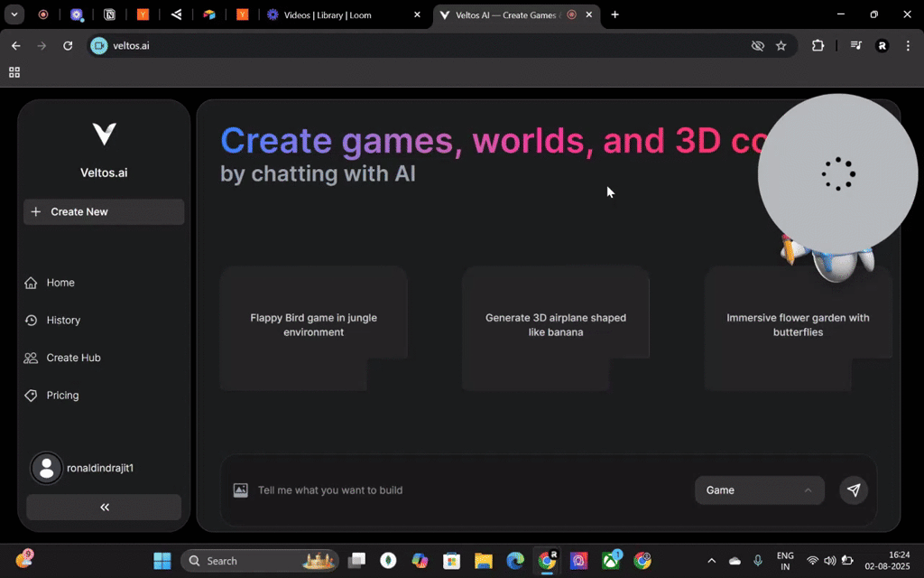
Task: Toggle the hidden password eye icon in address bar
Action: click(757, 45)
